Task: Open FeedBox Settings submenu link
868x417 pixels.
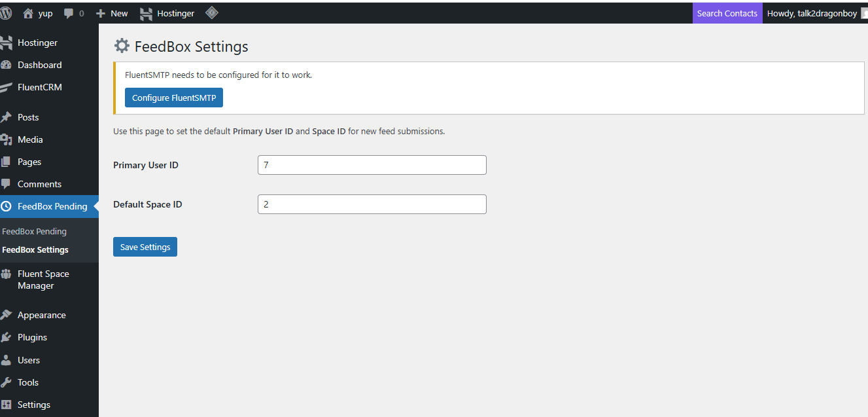Action: (35, 249)
